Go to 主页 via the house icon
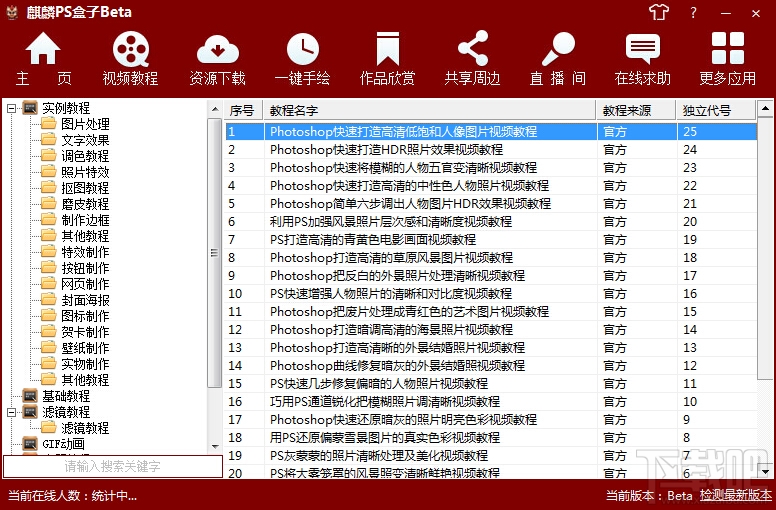 [x=43, y=48]
